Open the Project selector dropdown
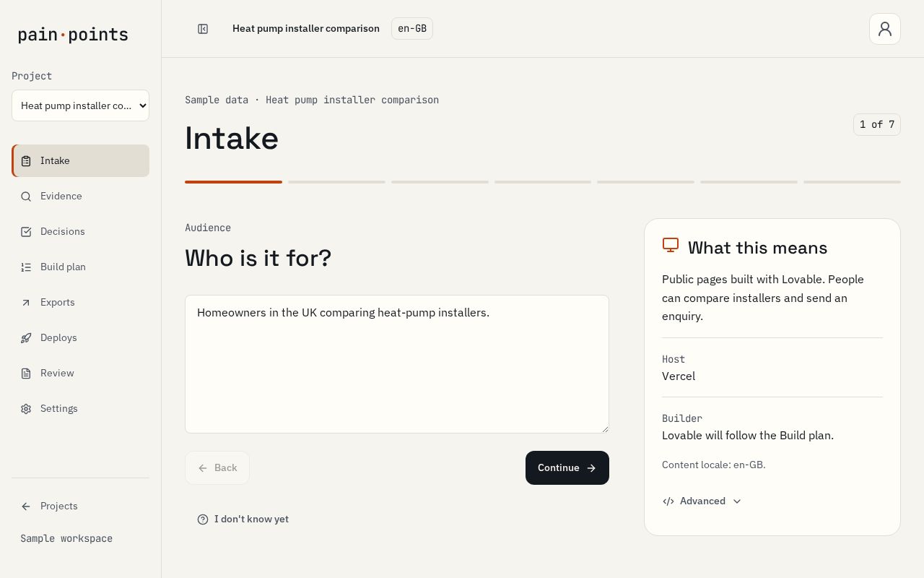The width and height of the screenshot is (924, 578). [80, 105]
